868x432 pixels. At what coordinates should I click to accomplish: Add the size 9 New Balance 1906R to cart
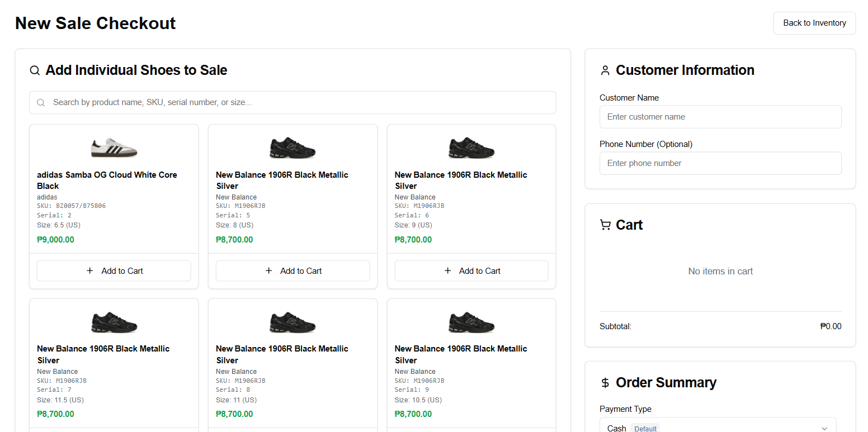point(471,271)
